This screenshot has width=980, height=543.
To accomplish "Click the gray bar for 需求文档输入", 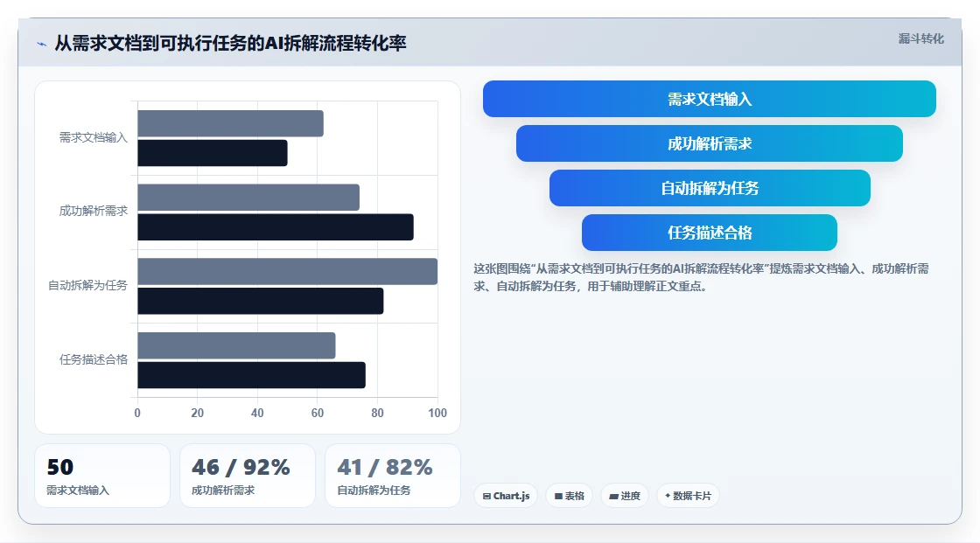I will coord(231,123).
